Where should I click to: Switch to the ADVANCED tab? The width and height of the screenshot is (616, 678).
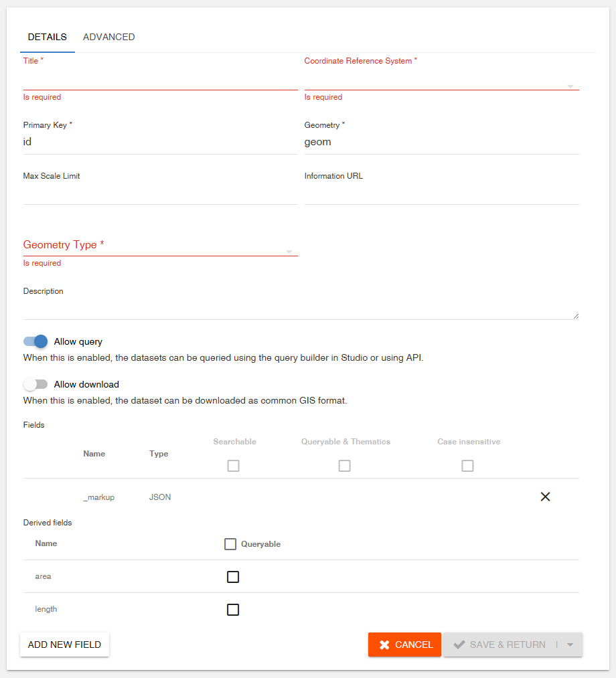click(108, 37)
